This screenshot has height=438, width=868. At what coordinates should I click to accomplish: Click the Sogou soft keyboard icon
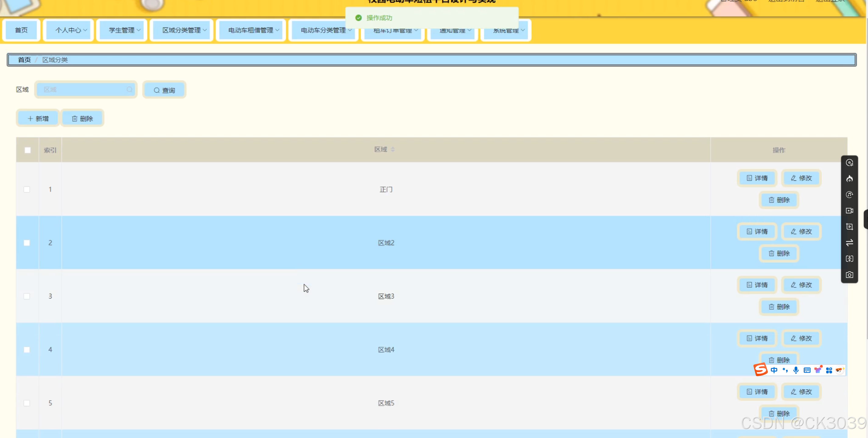point(807,370)
